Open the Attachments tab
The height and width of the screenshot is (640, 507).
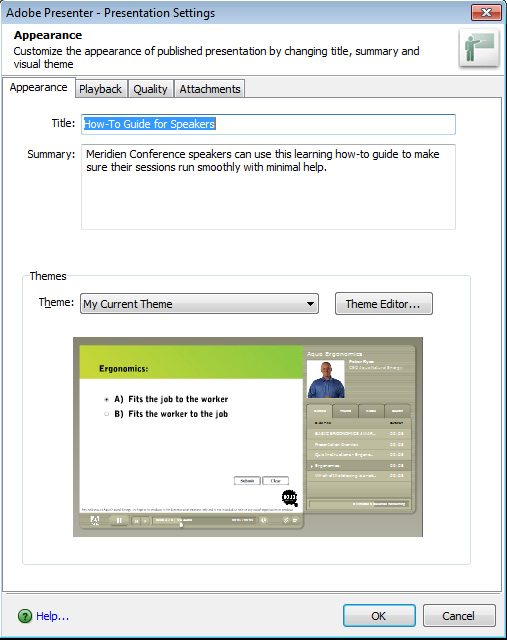click(210, 89)
